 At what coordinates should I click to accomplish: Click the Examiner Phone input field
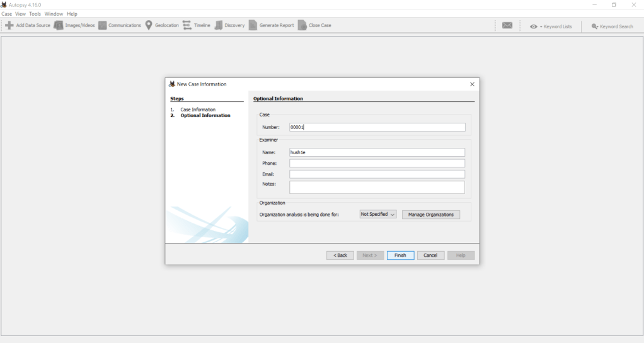tap(377, 164)
